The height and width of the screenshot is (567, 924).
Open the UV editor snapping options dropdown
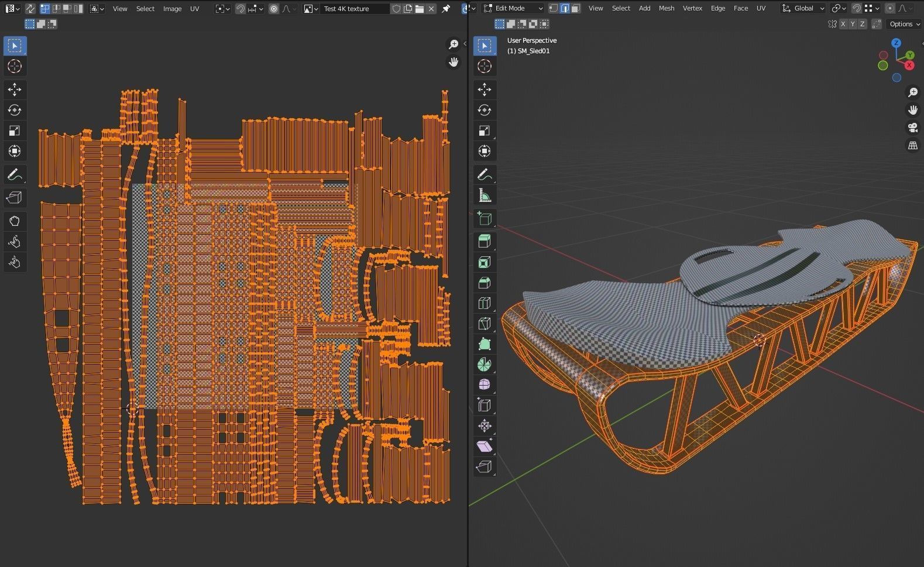click(x=256, y=9)
